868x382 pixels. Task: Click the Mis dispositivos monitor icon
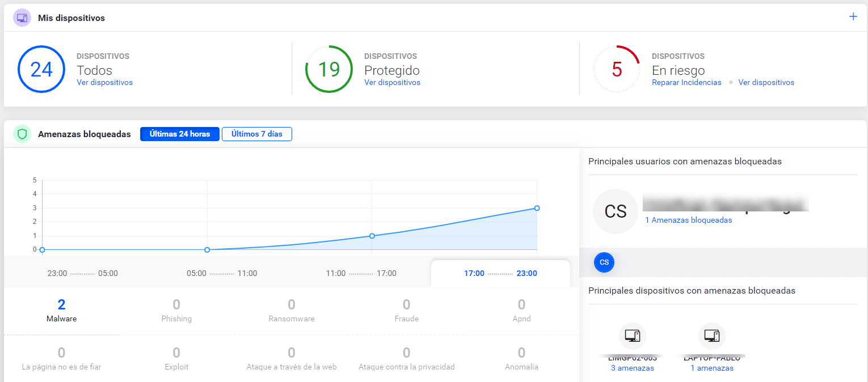click(x=22, y=18)
